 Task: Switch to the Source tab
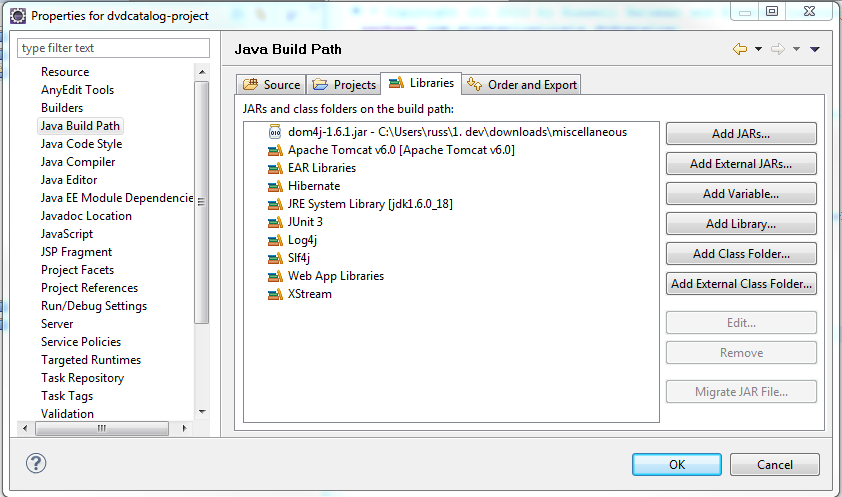[x=271, y=84]
